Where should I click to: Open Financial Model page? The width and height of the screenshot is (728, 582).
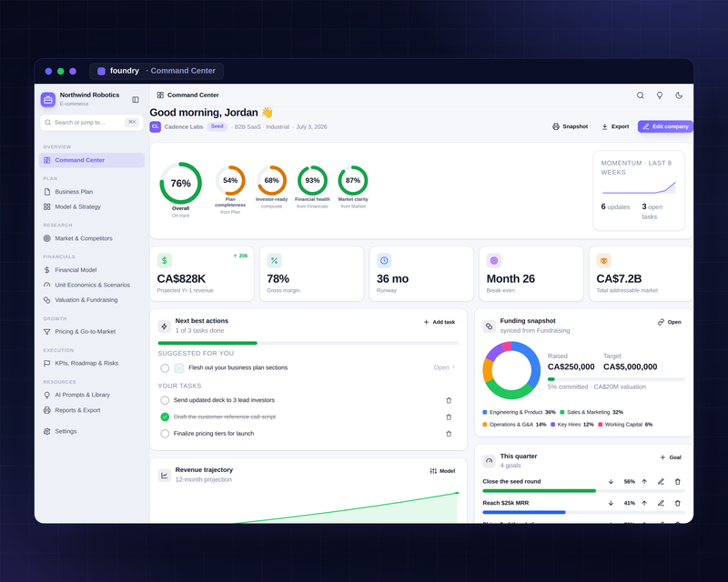coord(92,270)
